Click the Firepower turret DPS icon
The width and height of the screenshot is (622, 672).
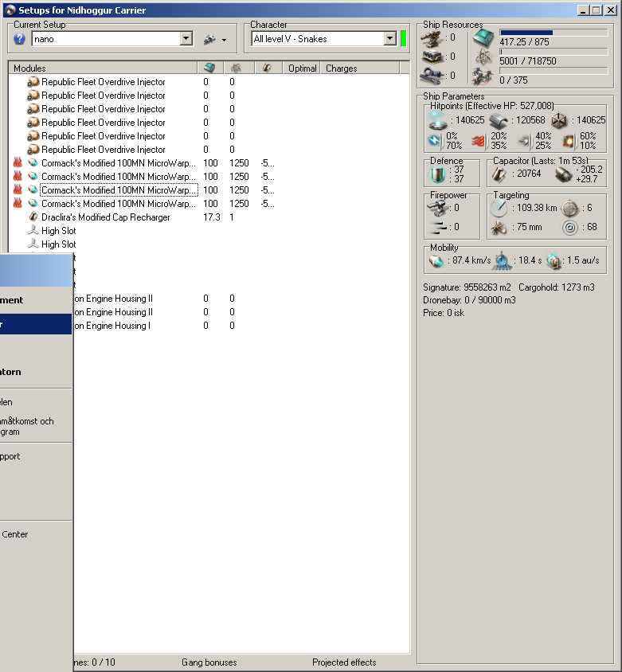coord(439,209)
